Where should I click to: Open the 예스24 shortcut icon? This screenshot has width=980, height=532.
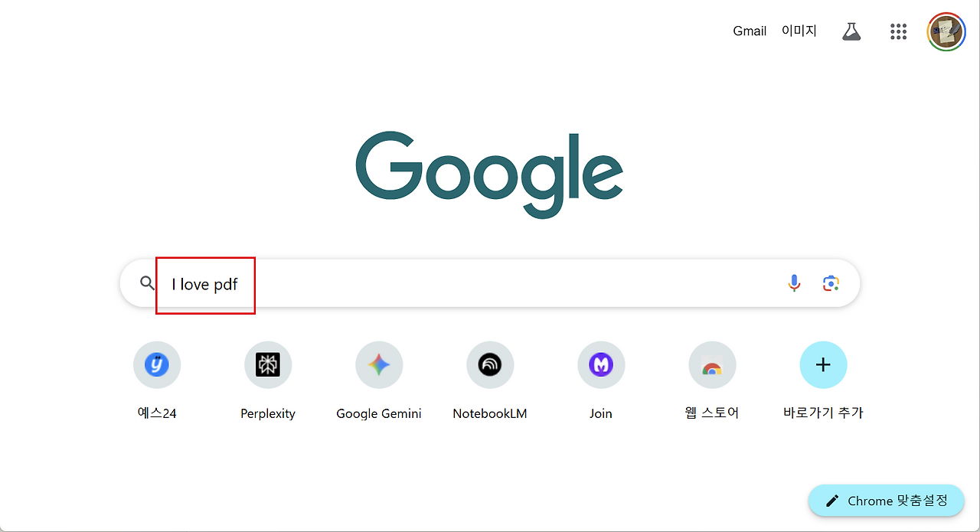pos(157,365)
